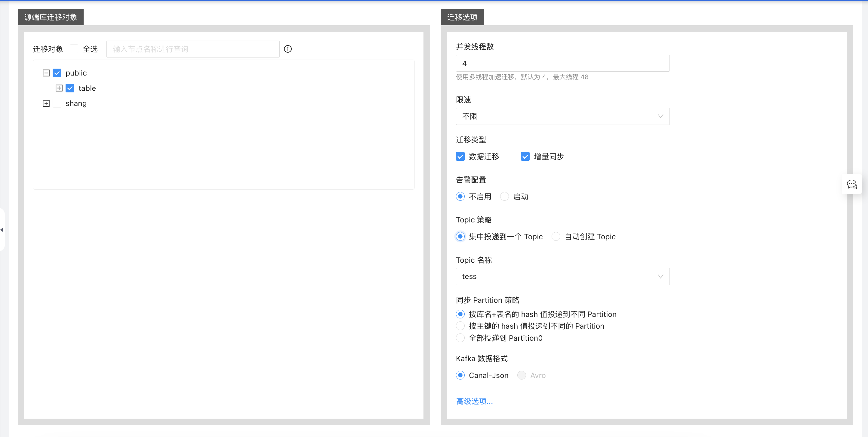Uncheck the table checkbox

click(70, 88)
